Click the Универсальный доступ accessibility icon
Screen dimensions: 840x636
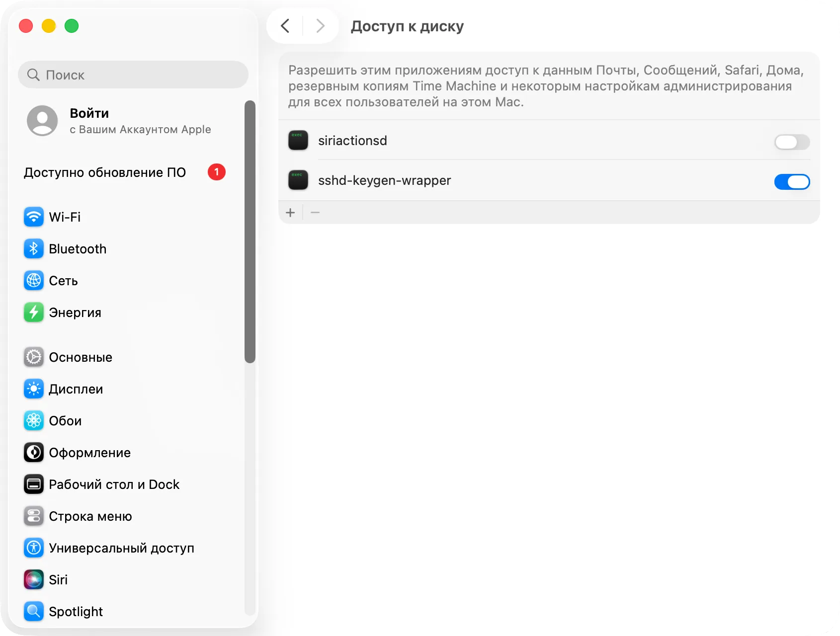34,548
